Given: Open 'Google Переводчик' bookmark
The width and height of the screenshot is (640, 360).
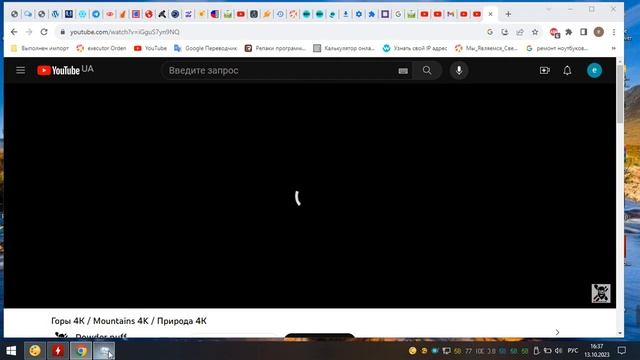Looking at the screenshot, I should tap(205, 48).
